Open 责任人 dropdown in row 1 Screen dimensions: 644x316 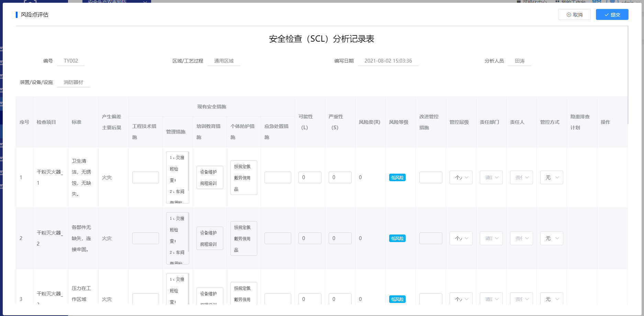(521, 177)
